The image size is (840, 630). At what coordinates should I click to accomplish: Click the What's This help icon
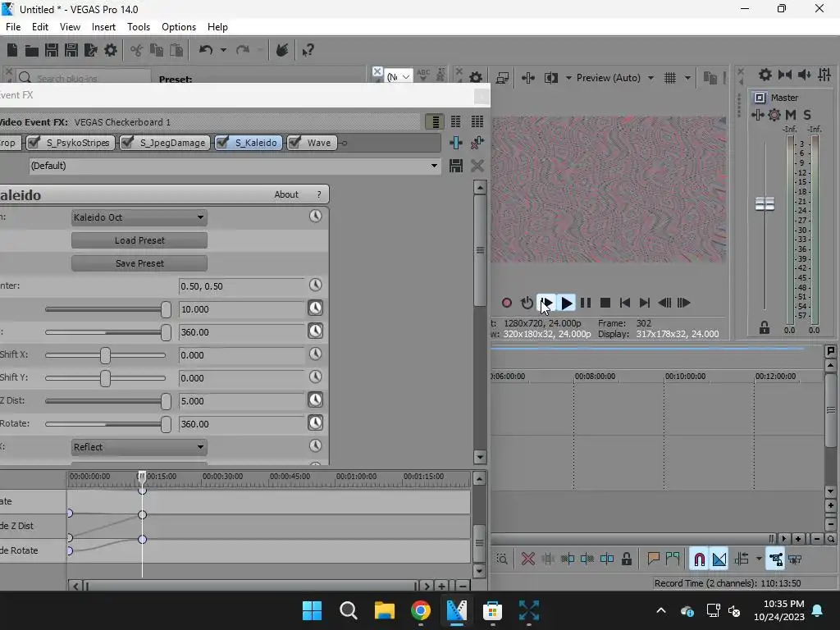[308, 50]
